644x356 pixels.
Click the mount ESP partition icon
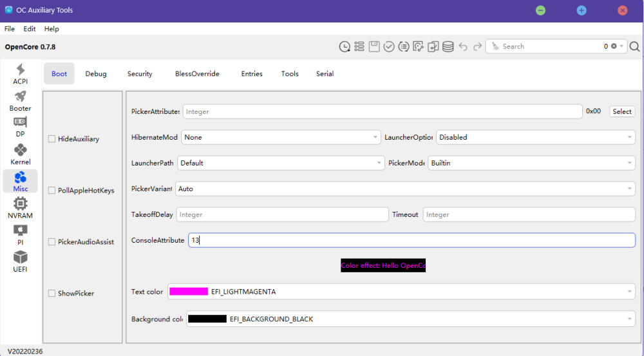(x=419, y=46)
